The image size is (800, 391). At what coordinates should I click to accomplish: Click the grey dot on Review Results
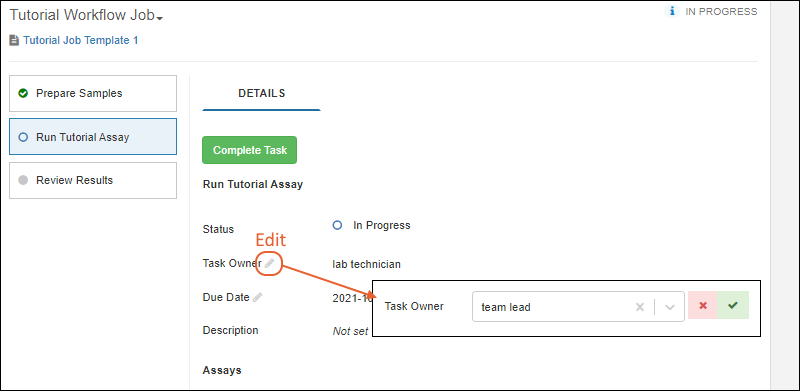click(23, 180)
